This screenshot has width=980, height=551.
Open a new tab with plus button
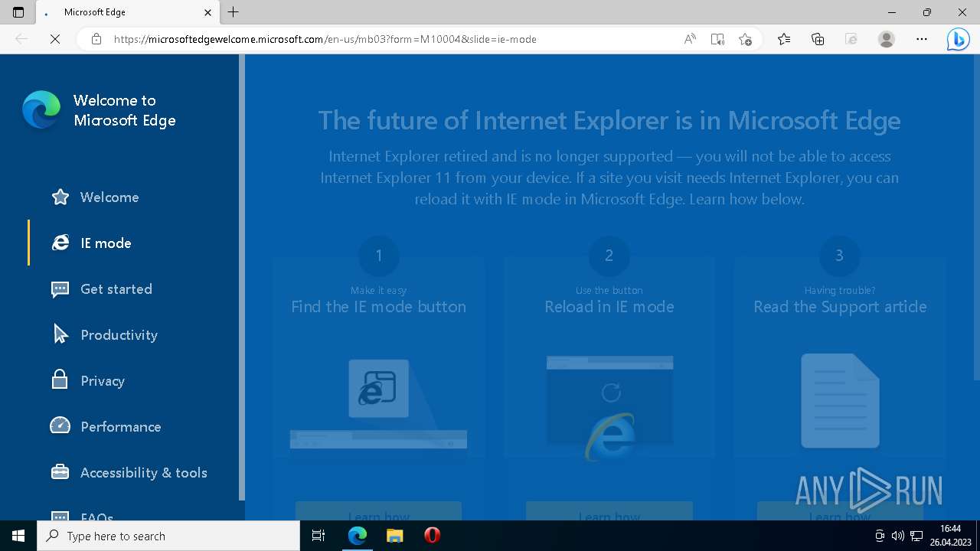(234, 12)
